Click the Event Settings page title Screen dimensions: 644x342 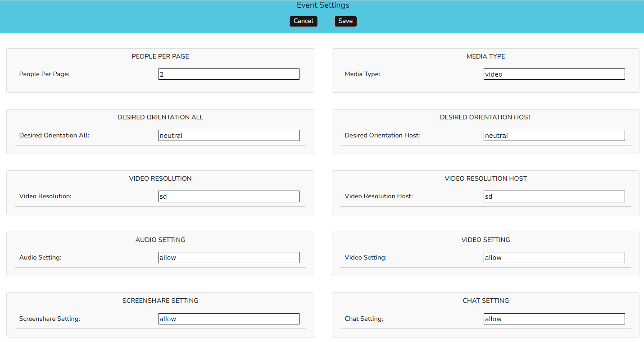point(322,5)
